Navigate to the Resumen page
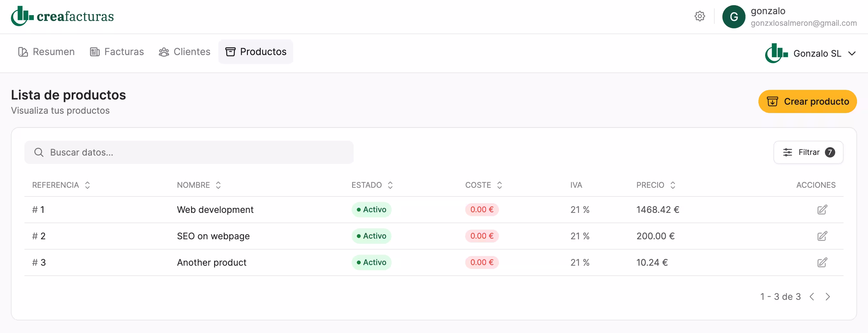Image resolution: width=868 pixels, height=333 pixels. pos(47,52)
